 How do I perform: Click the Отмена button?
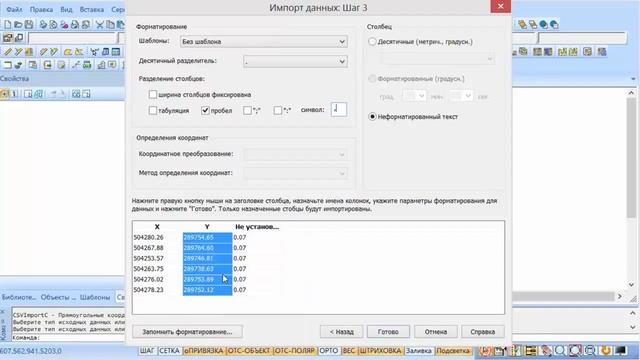pyautogui.click(x=436, y=332)
